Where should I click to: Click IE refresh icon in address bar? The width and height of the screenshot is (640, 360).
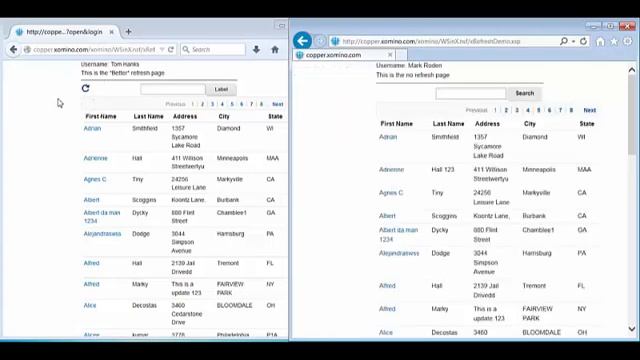click(x=584, y=41)
